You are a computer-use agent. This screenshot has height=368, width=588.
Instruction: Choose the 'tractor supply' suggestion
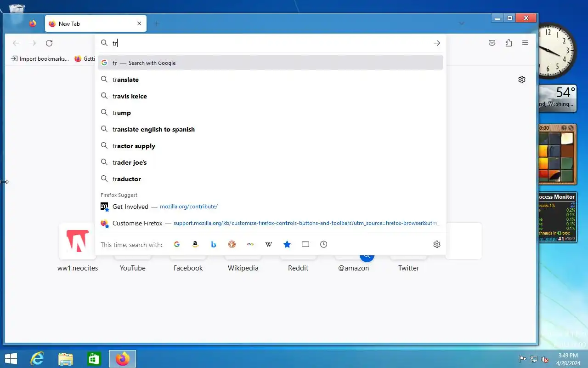(x=270, y=146)
